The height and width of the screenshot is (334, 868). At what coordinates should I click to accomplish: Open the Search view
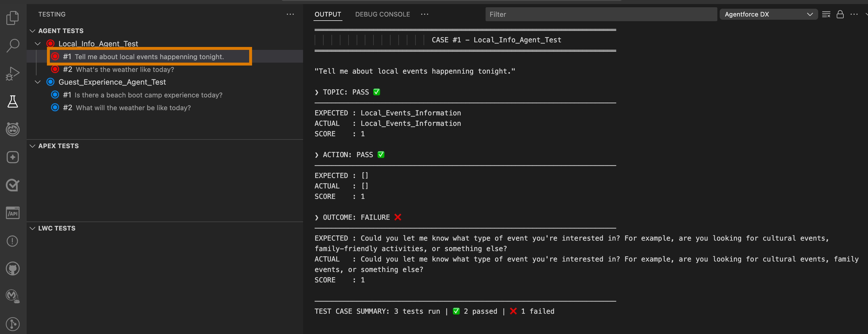(13, 46)
